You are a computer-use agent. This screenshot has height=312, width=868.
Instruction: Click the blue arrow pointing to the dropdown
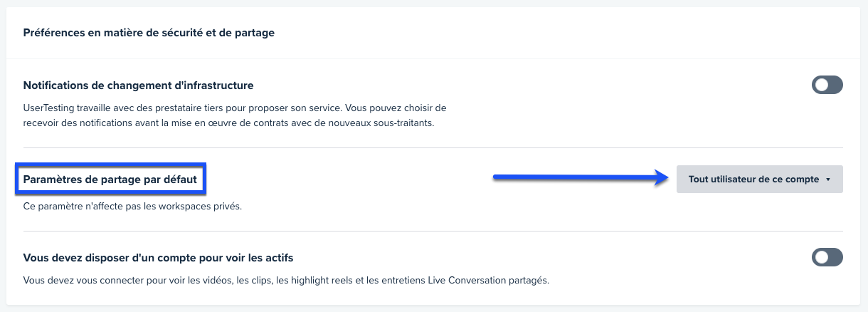point(582,180)
